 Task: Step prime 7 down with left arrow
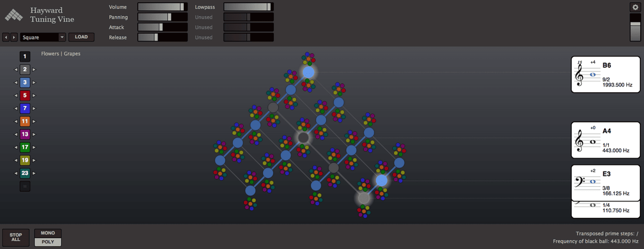tap(16, 109)
